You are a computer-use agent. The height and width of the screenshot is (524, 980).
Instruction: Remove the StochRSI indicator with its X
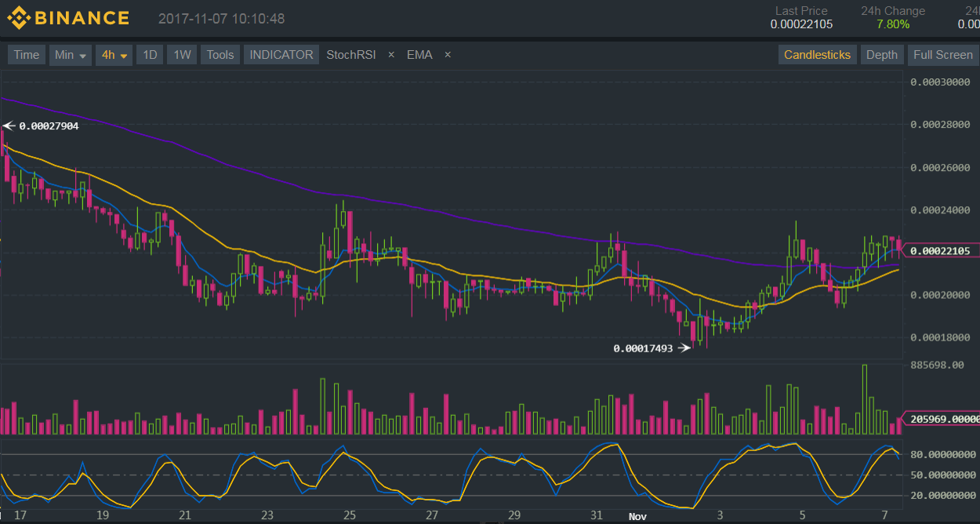click(x=391, y=55)
